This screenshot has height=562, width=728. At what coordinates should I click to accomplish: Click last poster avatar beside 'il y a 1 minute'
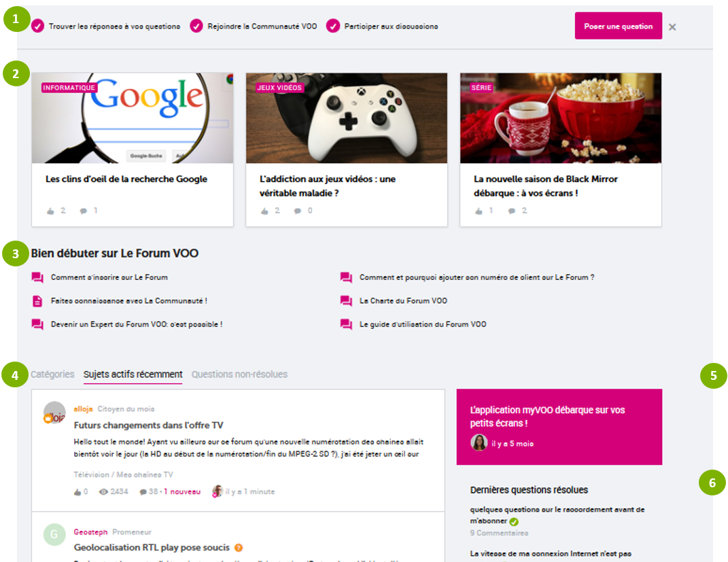217,491
